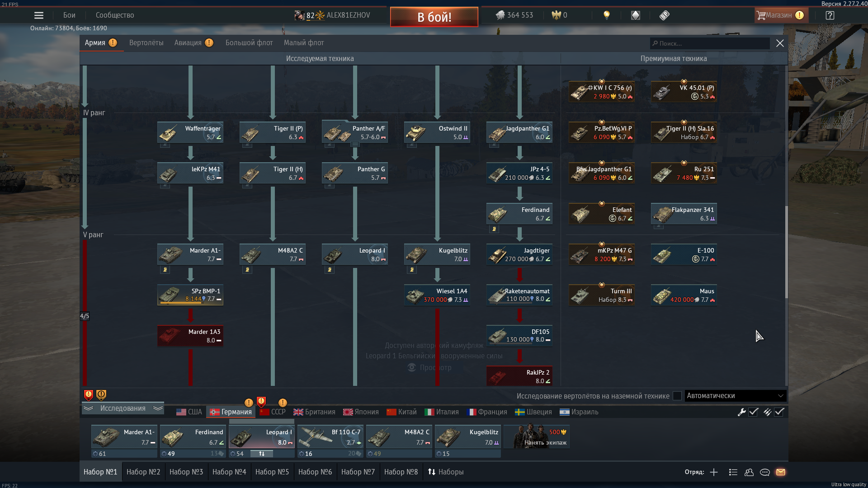Add a squad member with plus icon

click(714, 472)
